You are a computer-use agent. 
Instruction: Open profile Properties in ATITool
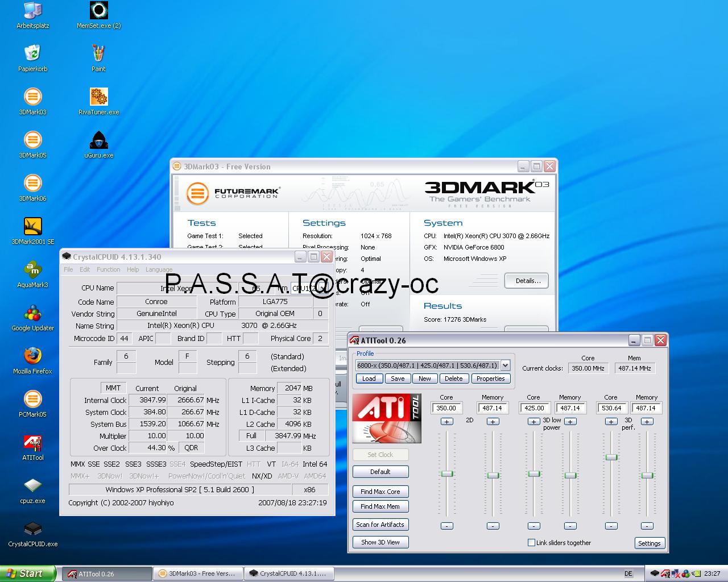[x=490, y=379]
